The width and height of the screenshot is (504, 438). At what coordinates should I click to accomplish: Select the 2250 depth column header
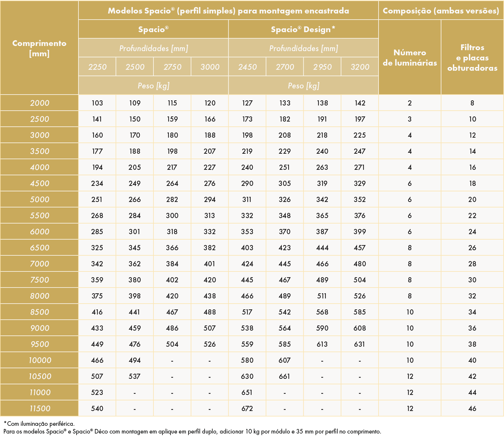click(x=97, y=67)
